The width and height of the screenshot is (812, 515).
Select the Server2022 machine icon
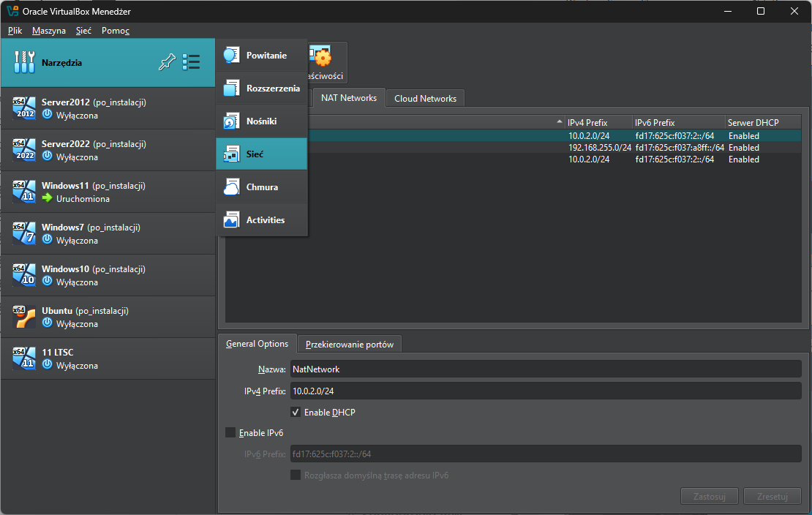pyautogui.click(x=24, y=150)
